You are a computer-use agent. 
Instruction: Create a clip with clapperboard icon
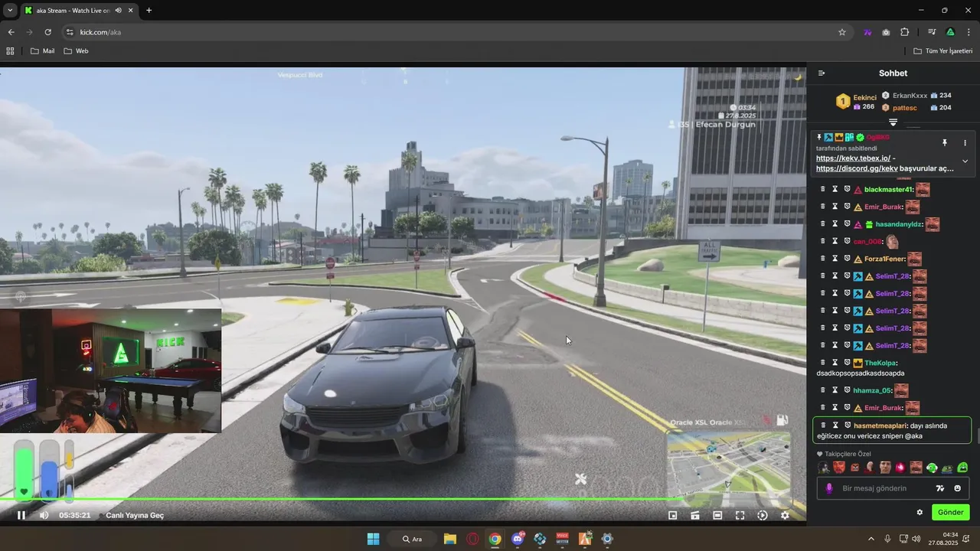tap(695, 515)
